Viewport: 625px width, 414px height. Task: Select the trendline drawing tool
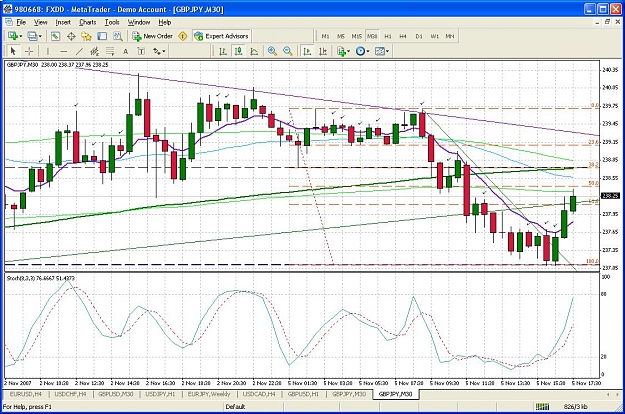click(79, 51)
